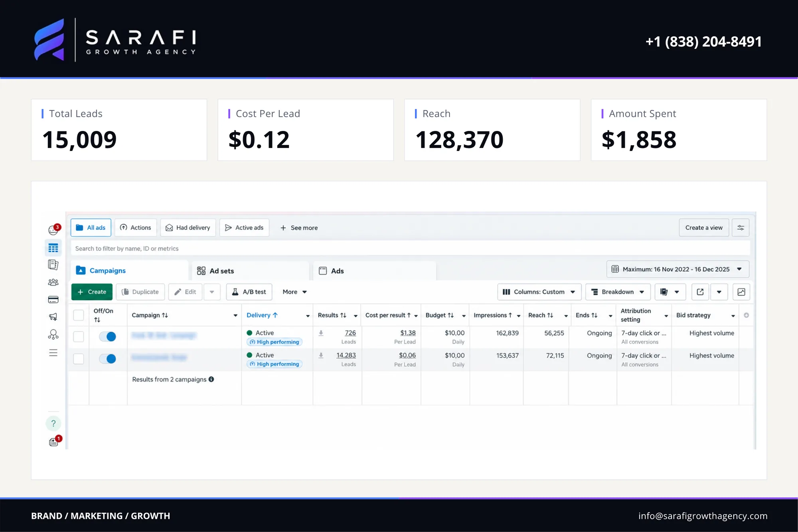Expand the Breakdown dropdown
The height and width of the screenshot is (532, 798).
pyautogui.click(x=618, y=292)
